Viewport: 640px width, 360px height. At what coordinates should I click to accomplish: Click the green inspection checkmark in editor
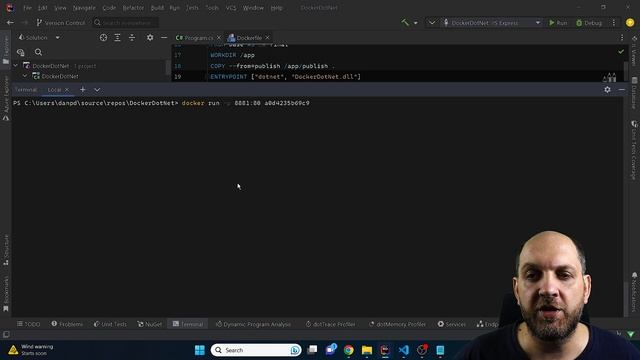(x=621, y=52)
